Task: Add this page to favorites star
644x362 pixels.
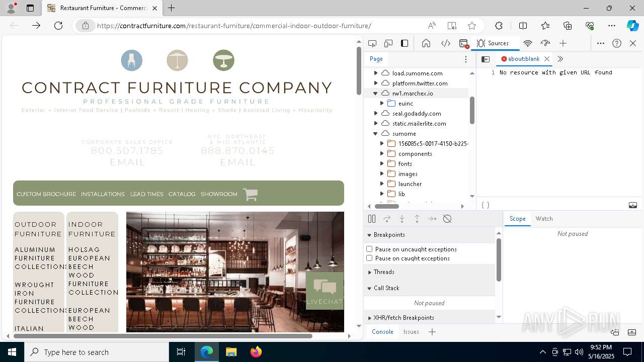Action: (x=472, y=26)
